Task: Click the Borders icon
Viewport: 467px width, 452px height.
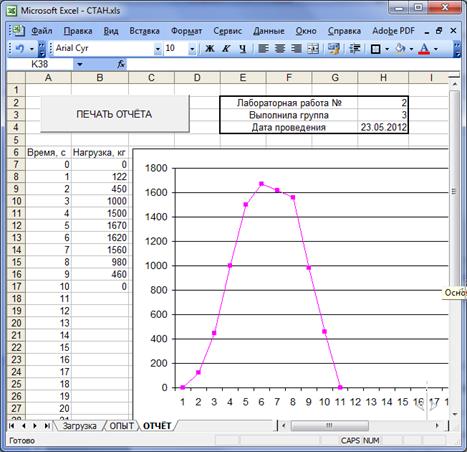Action: (376, 49)
